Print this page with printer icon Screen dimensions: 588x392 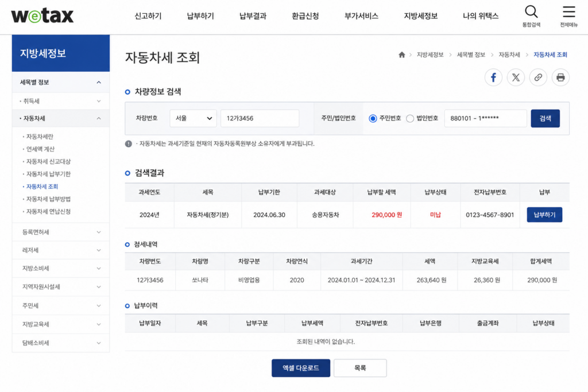pos(560,77)
